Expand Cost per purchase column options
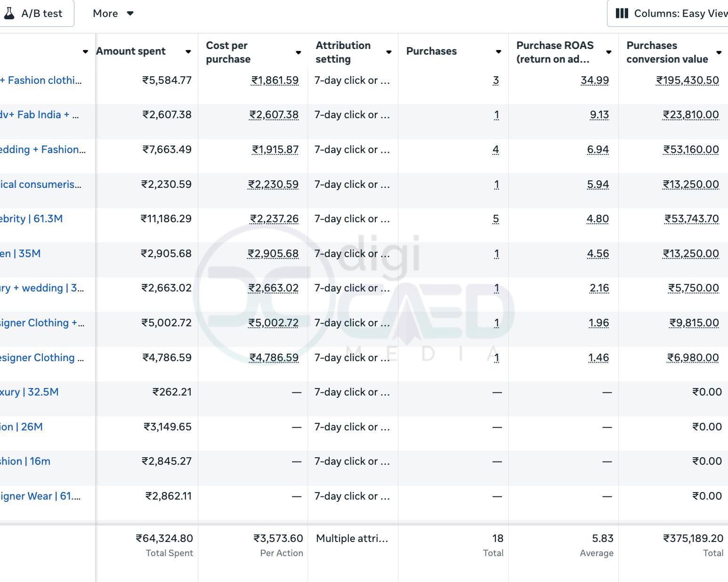 pyautogui.click(x=298, y=52)
